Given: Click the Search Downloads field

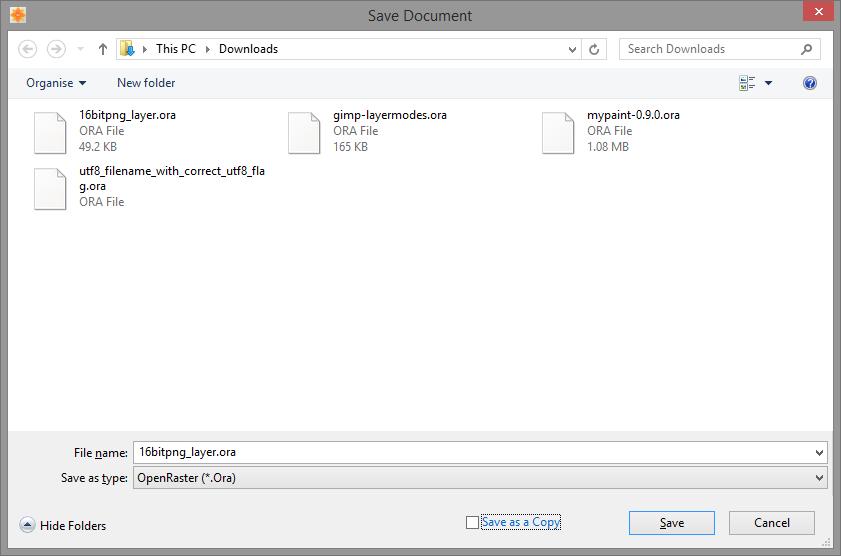Looking at the screenshot, I should 710,49.
